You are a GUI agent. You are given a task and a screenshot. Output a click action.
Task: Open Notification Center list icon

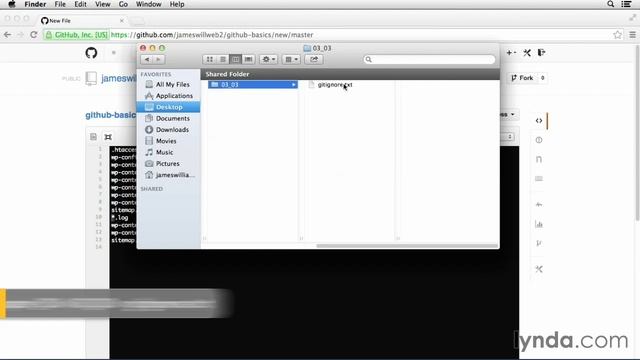(627, 4)
